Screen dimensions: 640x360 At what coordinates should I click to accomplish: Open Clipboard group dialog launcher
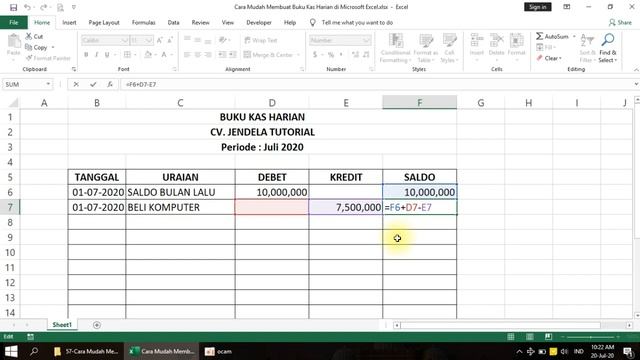coord(74,69)
